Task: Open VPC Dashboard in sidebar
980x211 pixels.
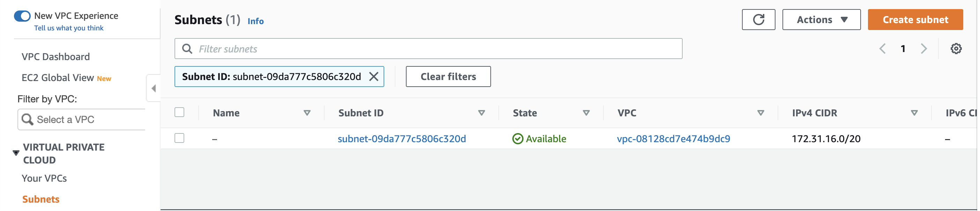Action: click(56, 57)
